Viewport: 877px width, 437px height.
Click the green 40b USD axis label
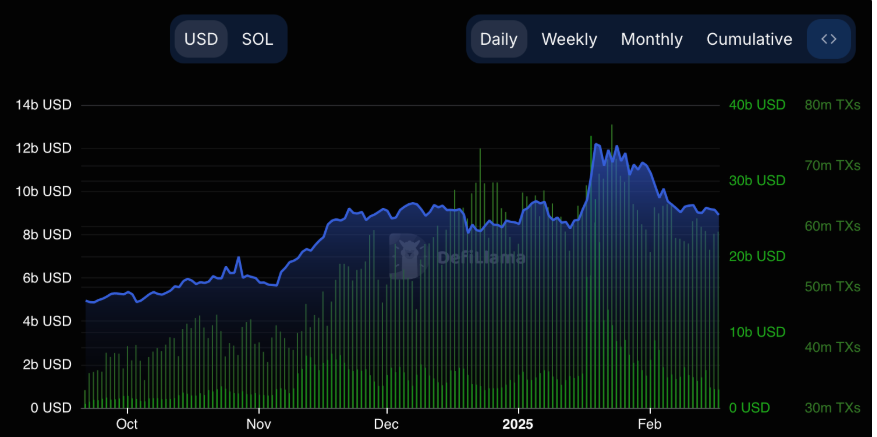tap(756, 105)
